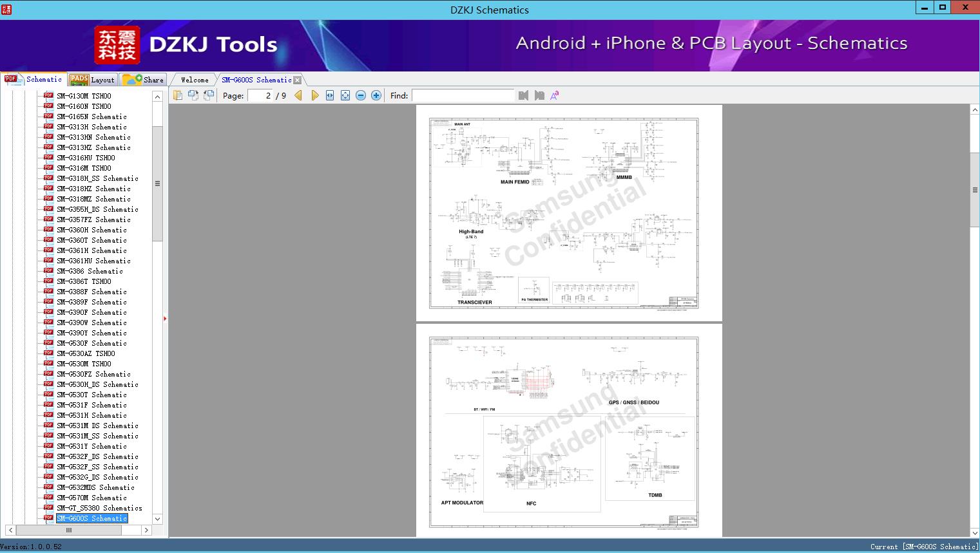Click the next page forward arrow
This screenshot has height=553, width=980.
[x=315, y=95]
